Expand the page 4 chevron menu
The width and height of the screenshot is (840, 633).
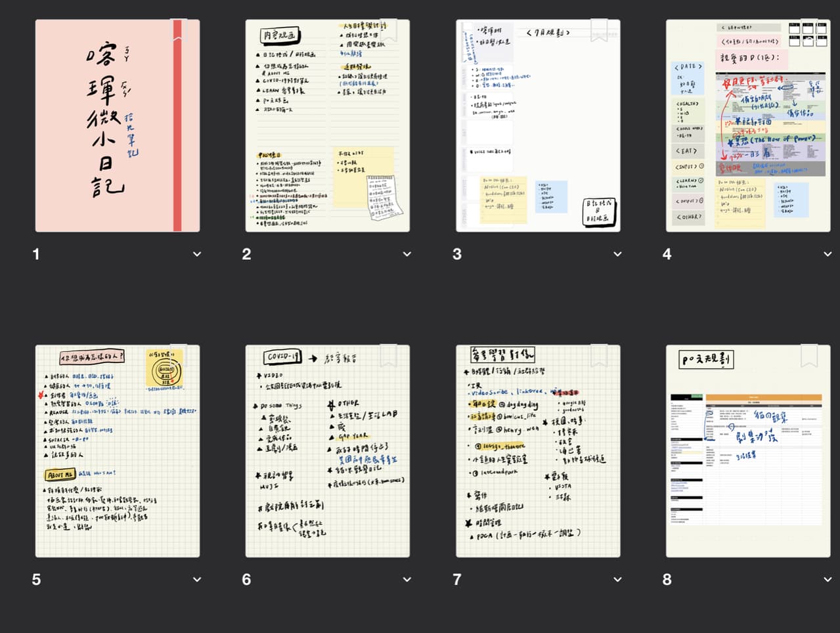[828, 254]
